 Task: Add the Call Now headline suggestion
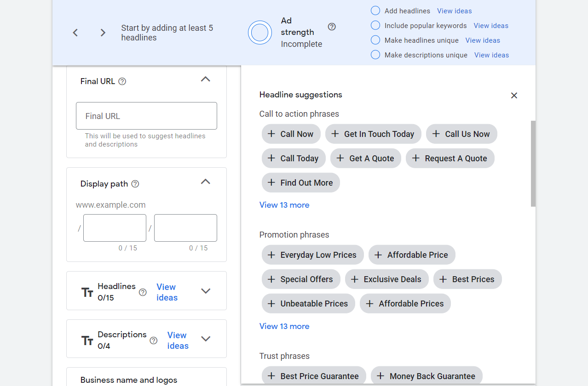tap(291, 134)
